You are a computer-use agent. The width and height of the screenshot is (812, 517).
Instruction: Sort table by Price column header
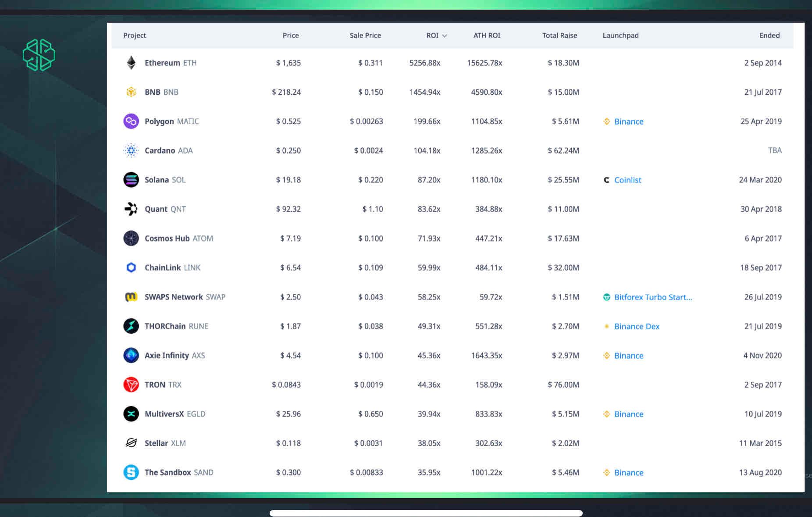[291, 35]
